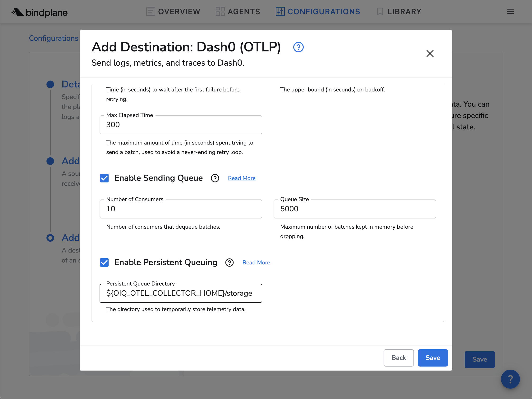Open the Library tab
This screenshot has height=399, width=532.
[x=399, y=12]
